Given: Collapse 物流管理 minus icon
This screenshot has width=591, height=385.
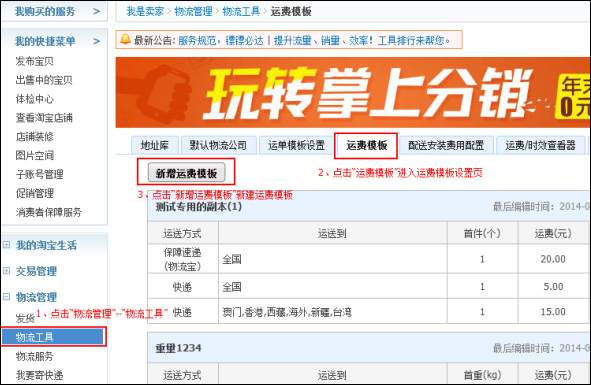Looking at the screenshot, I should (6, 297).
